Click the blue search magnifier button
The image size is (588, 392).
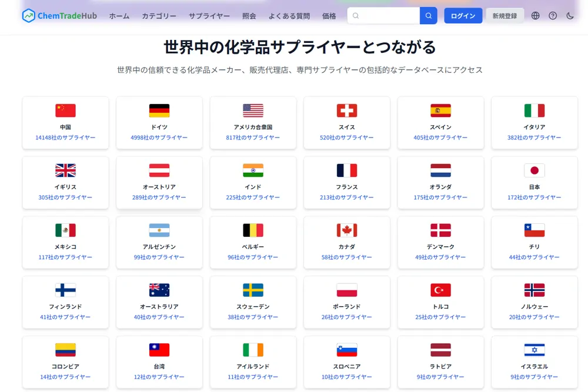coord(428,16)
